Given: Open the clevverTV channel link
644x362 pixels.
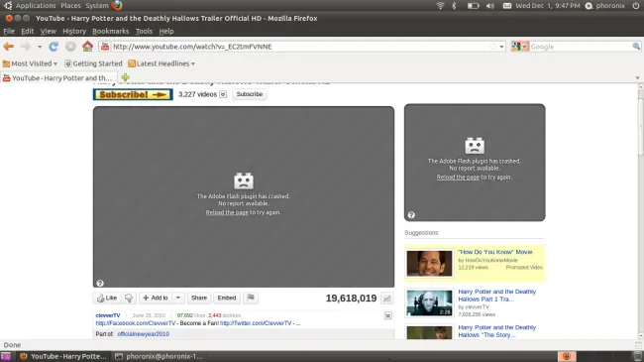Looking at the screenshot, I should point(108,315).
